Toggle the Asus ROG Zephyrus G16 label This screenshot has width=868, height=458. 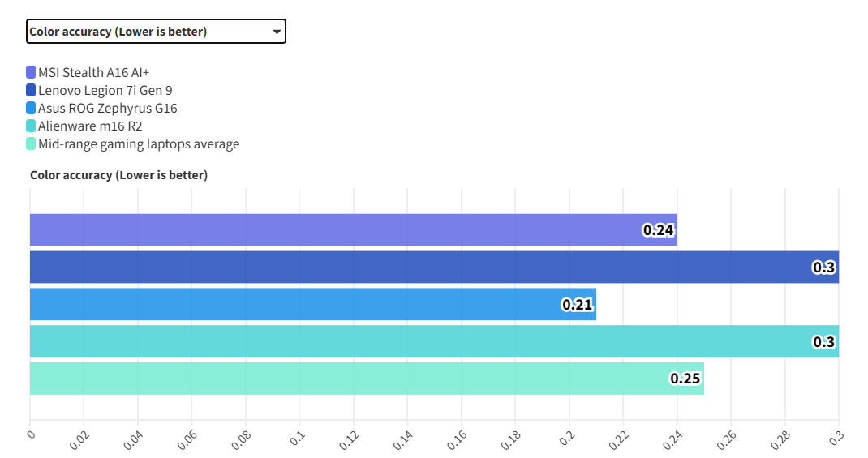[108, 108]
